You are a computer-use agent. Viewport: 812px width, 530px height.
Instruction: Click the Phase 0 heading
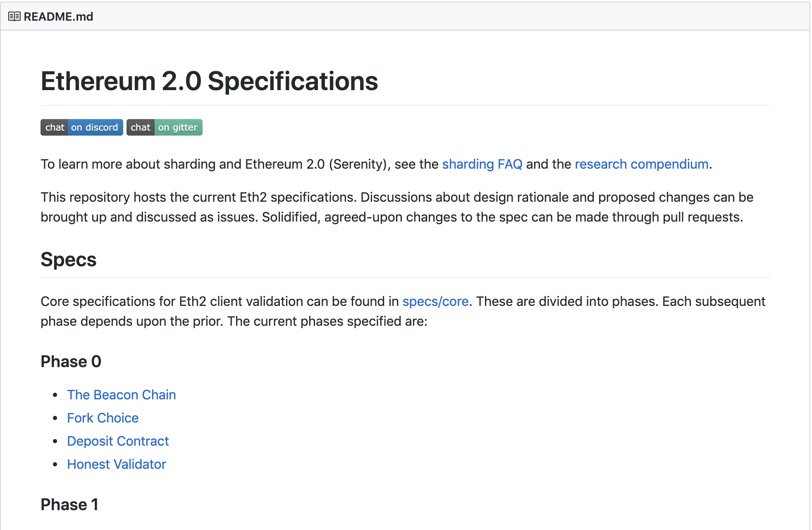pyautogui.click(x=71, y=362)
